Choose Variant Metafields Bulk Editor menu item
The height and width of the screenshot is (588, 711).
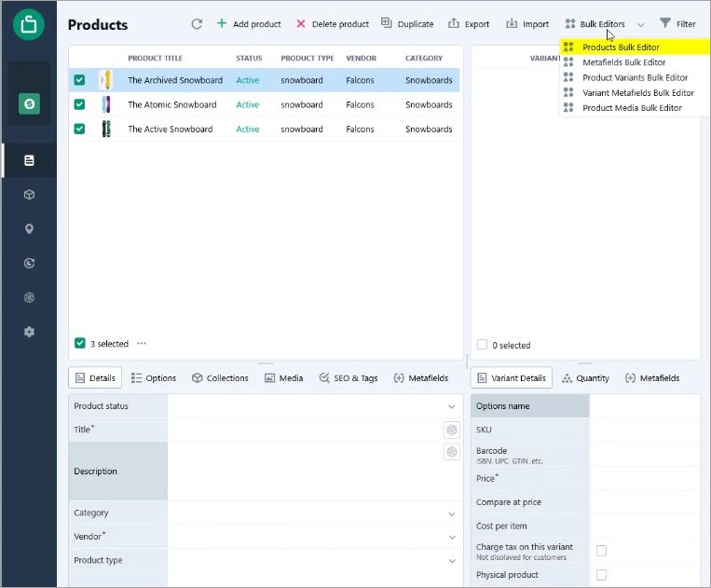coord(635,93)
